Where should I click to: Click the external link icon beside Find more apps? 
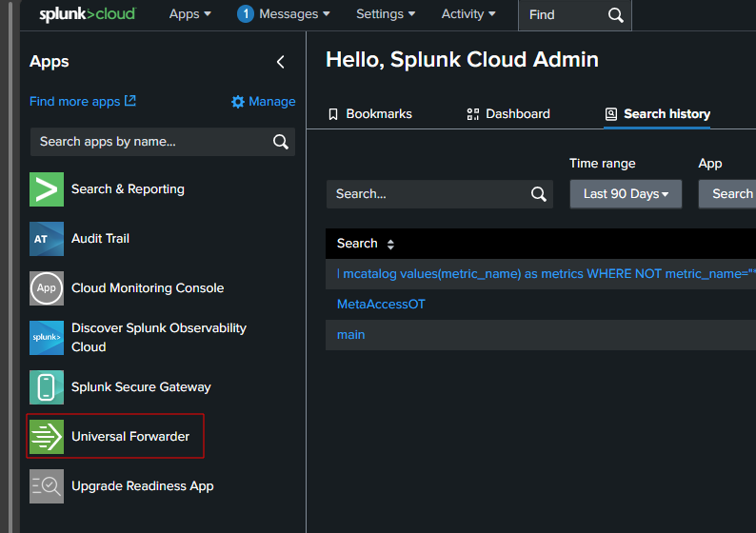point(130,101)
